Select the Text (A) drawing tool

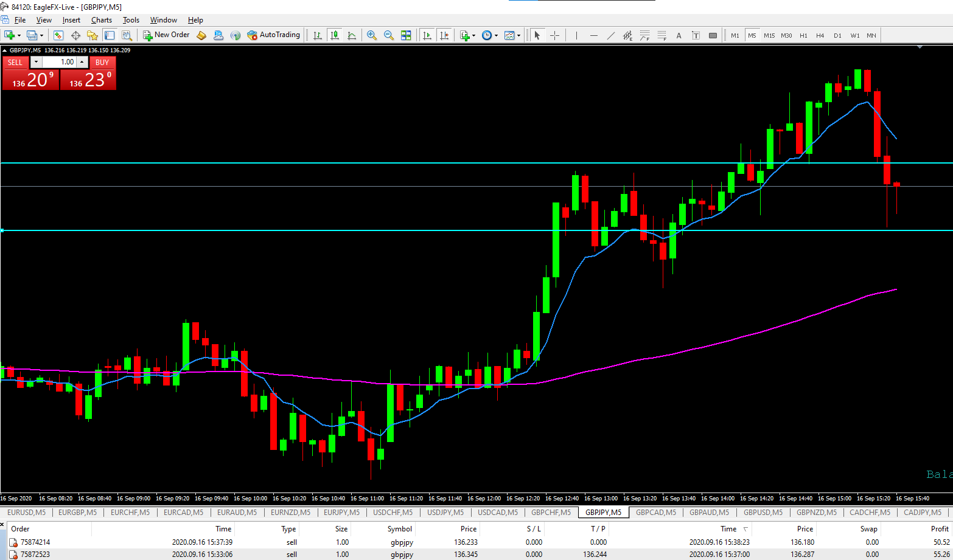pyautogui.click(x=679, y=35)
